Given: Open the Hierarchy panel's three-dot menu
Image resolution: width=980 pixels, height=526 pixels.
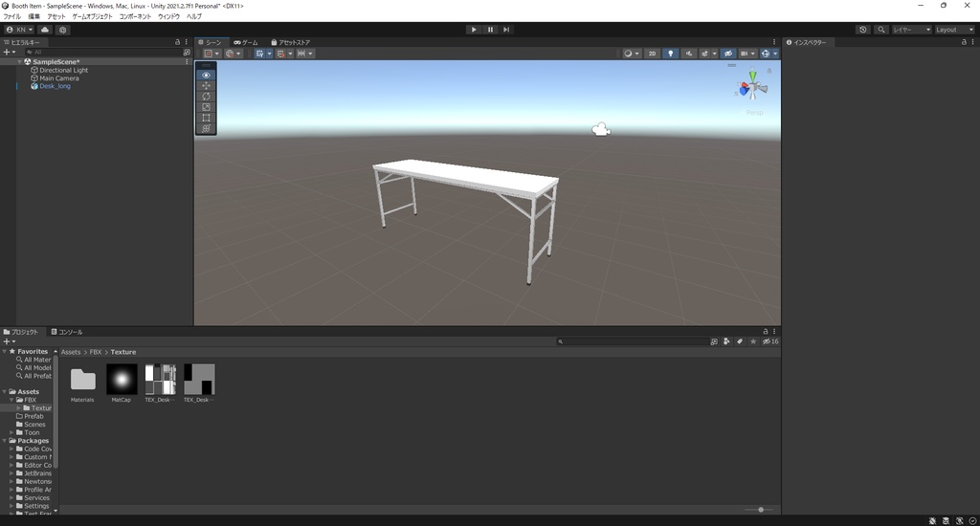Looking at the screenshot, I should click(x=187, y=42).
